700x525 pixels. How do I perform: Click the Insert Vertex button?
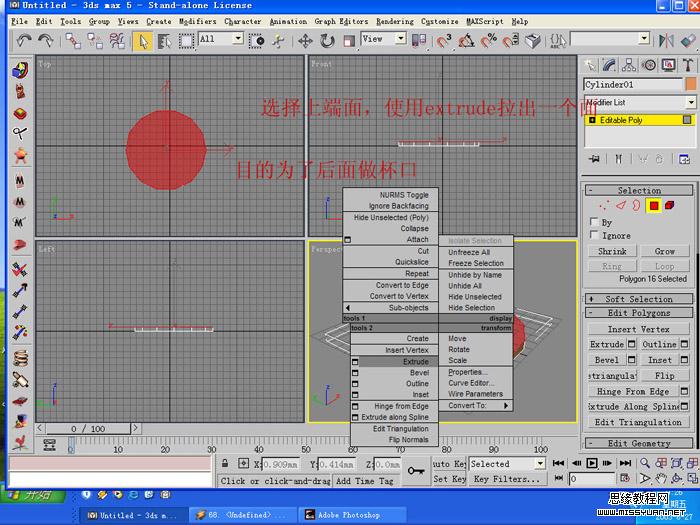point(639,329)
